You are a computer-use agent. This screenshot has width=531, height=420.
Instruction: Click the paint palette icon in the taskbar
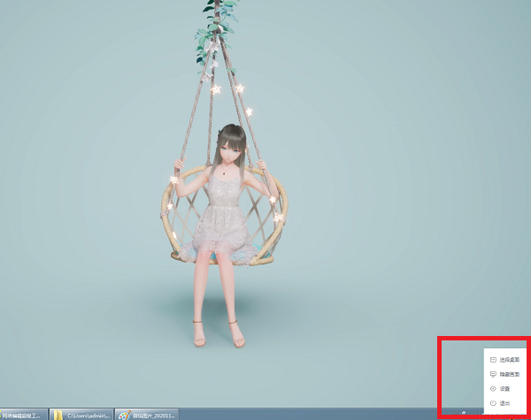coord(125,414)
